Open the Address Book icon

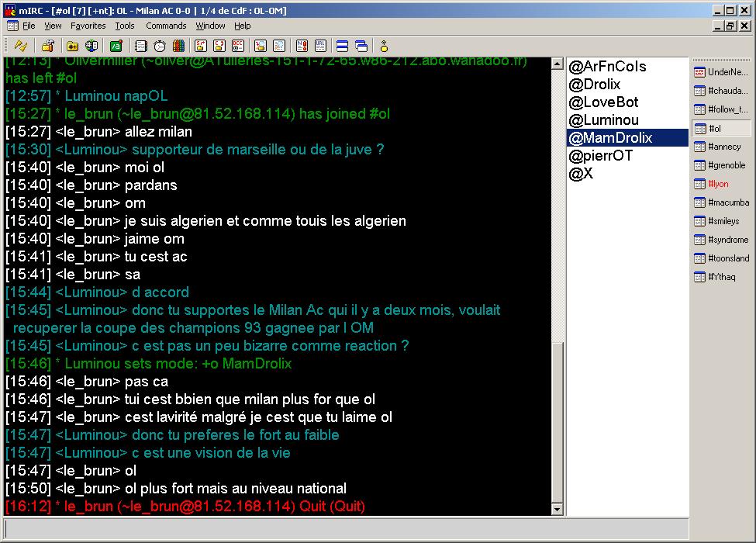click(x=140, y=46)
